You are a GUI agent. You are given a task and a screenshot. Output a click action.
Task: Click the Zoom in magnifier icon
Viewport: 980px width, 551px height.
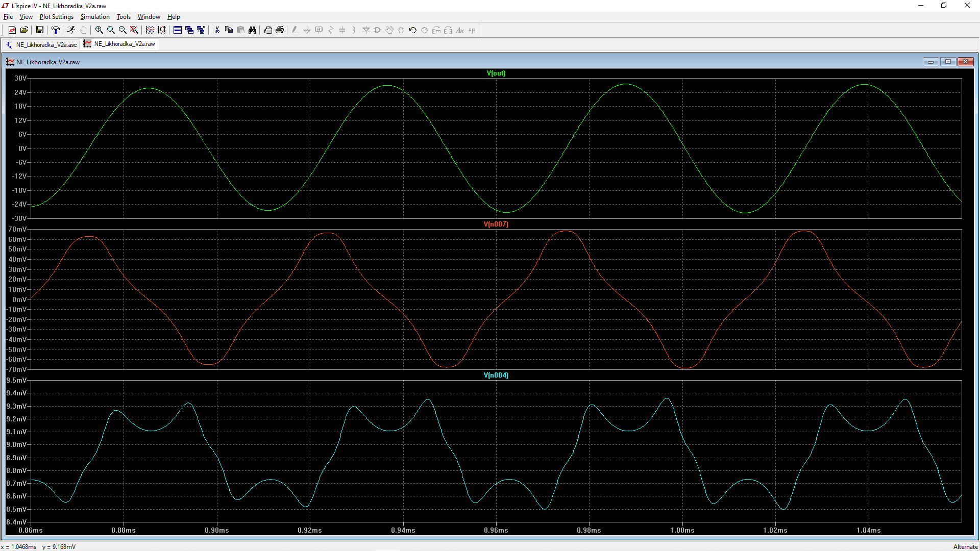coord(99,30)
